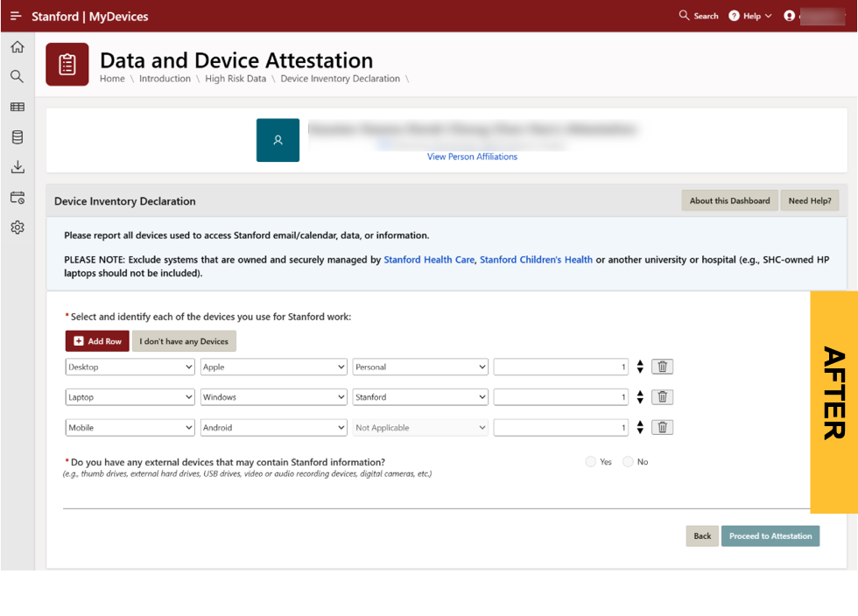Open the sidebar settings gear icon
Image resolution: width=858 pixels, height=616 pixels.
point(18,227)
